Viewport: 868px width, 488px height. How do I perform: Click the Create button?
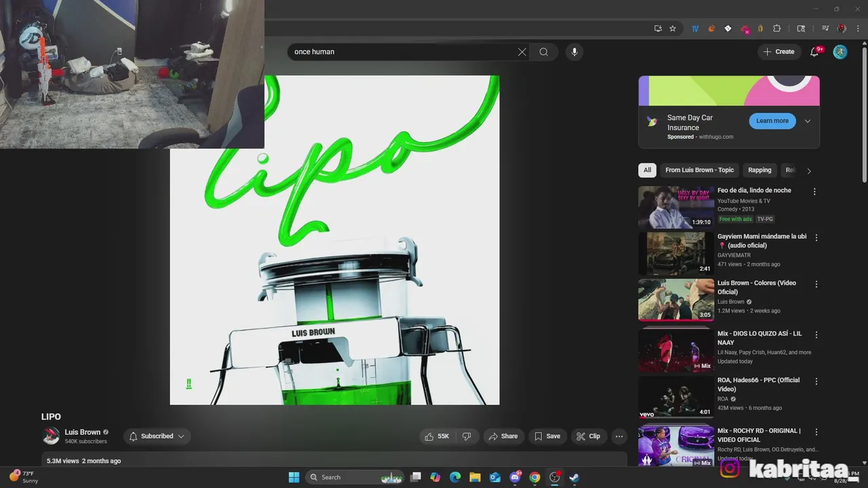(778, 52)
